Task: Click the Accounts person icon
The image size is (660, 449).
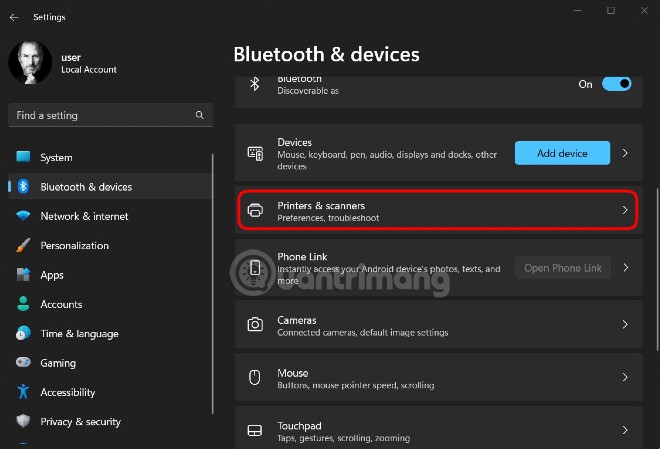Action: click(23, 304)
